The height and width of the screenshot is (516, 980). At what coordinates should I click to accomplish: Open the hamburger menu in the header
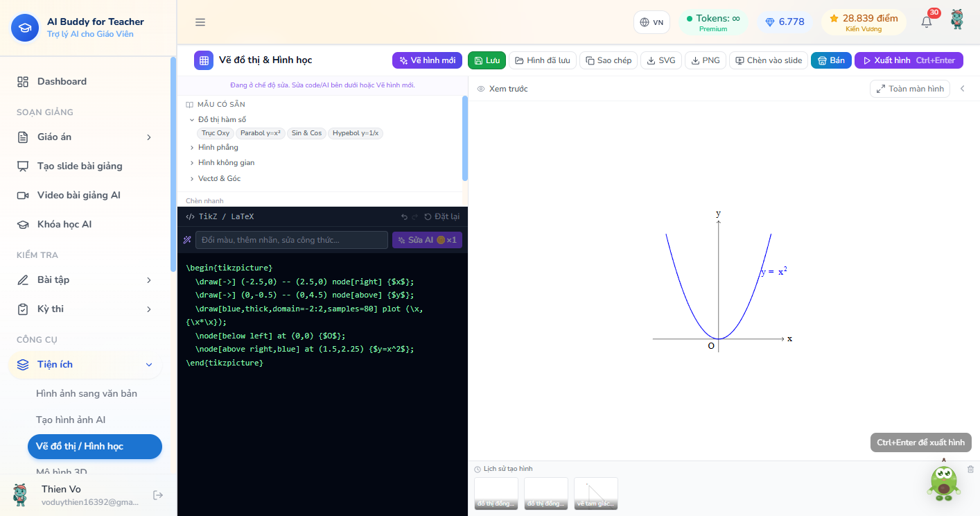(x=200, y=22)
